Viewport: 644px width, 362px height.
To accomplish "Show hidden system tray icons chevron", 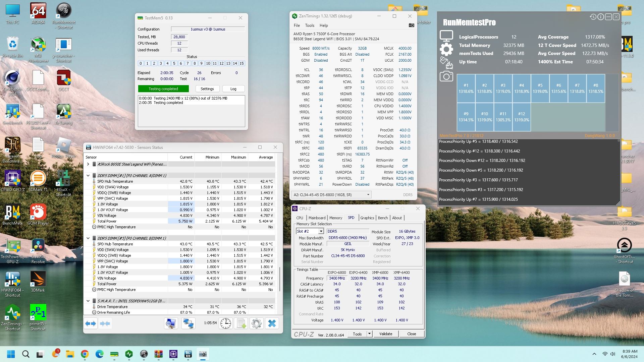I will click(x=594, y=354).
